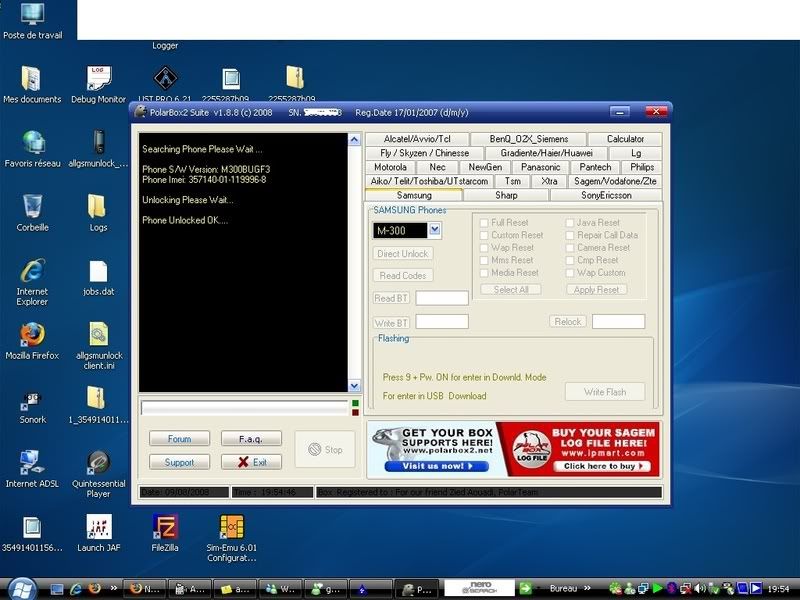Click the Forum button
Screen dimensions: 800x600
[x=179, y=439]
